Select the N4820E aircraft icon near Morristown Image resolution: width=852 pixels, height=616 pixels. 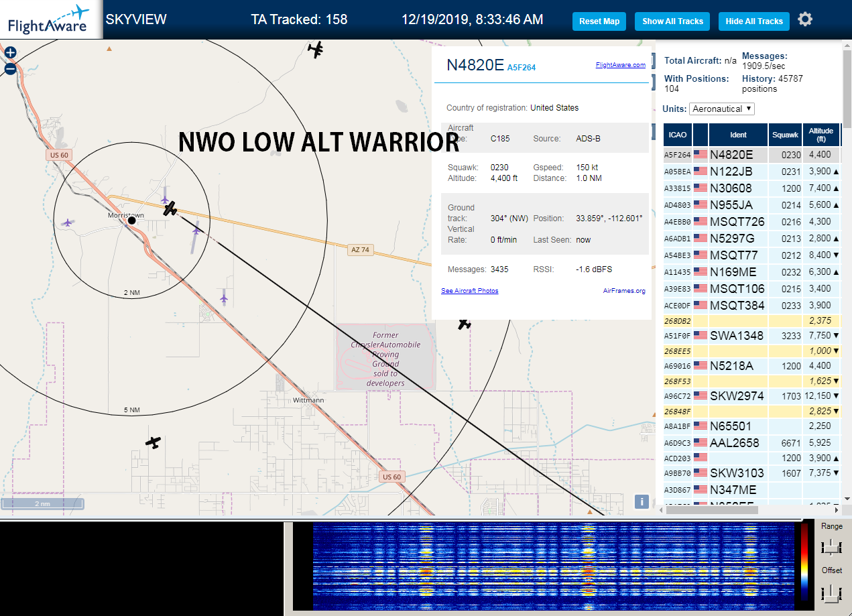[x=171, y=209]
